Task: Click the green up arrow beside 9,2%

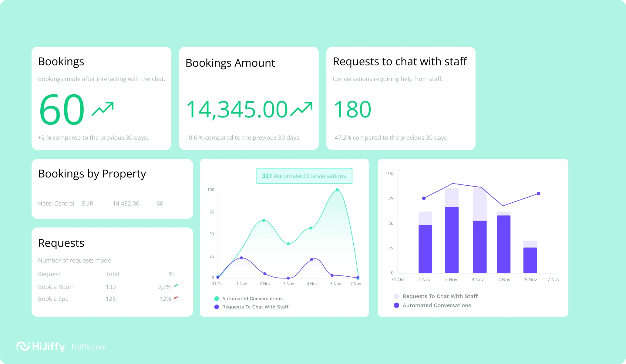Action: (176, 286)
